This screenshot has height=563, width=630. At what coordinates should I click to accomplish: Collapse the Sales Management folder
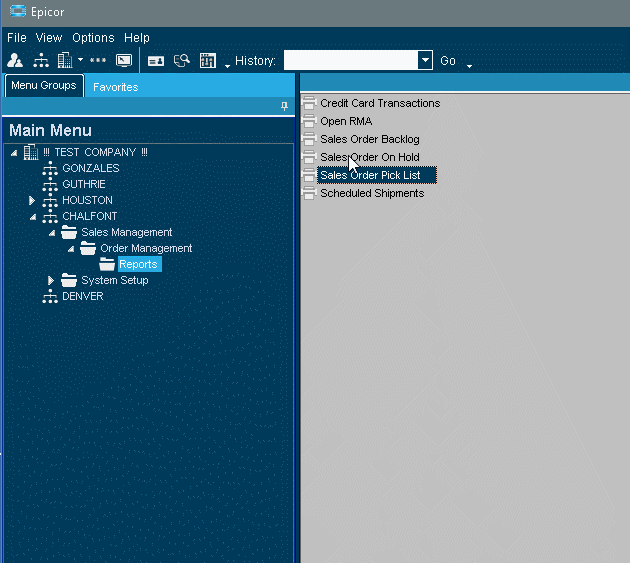pyautogui.click(x=52, y=233)
